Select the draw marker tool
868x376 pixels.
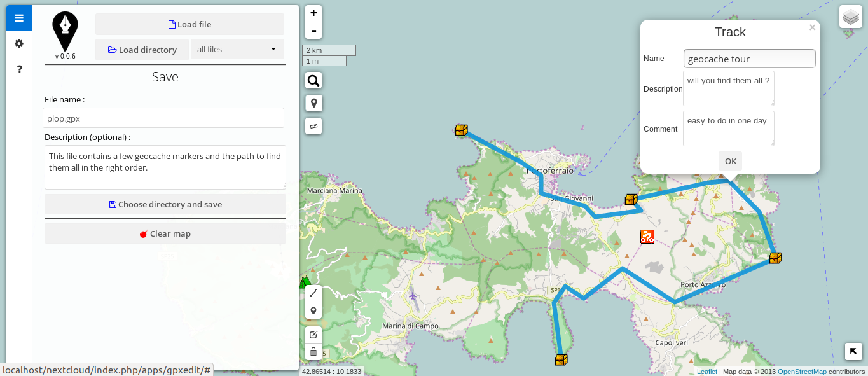click(313, 310)
